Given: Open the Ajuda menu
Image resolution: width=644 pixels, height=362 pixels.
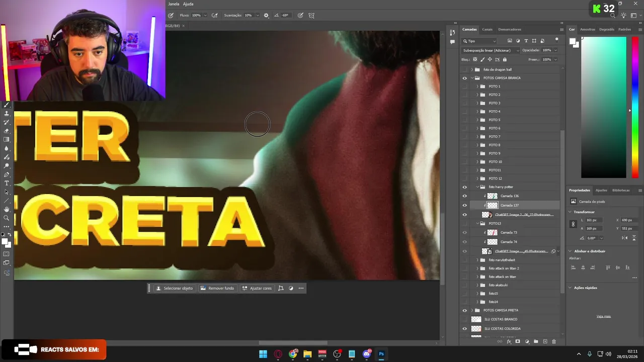Looking at the screenshot, I should tap(188, 4).
